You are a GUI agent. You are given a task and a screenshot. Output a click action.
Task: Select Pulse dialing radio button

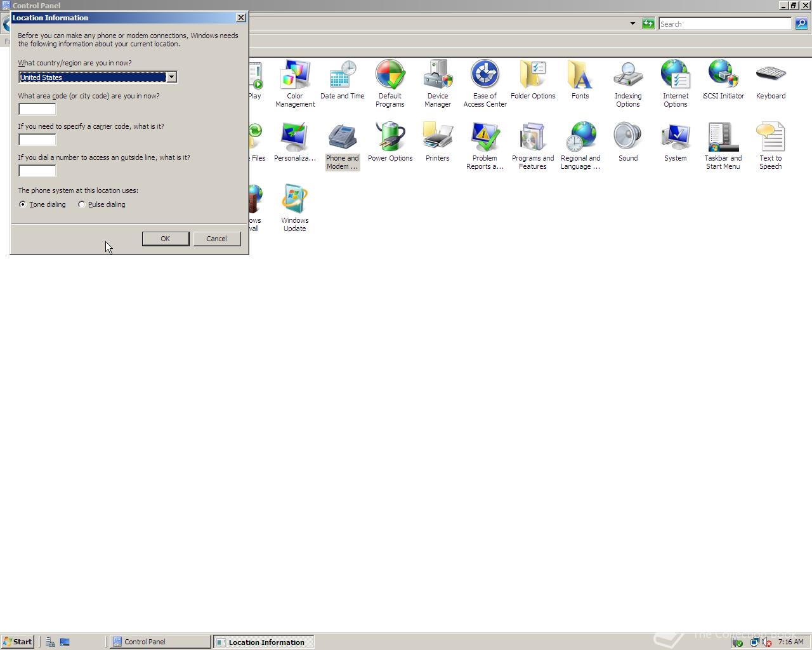tap(101, 204)
